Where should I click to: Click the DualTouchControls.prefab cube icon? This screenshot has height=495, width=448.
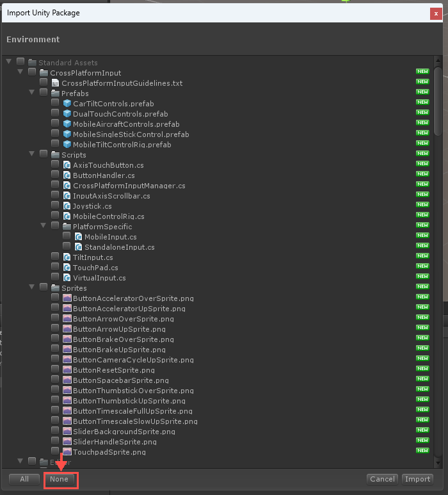[67, 114]
